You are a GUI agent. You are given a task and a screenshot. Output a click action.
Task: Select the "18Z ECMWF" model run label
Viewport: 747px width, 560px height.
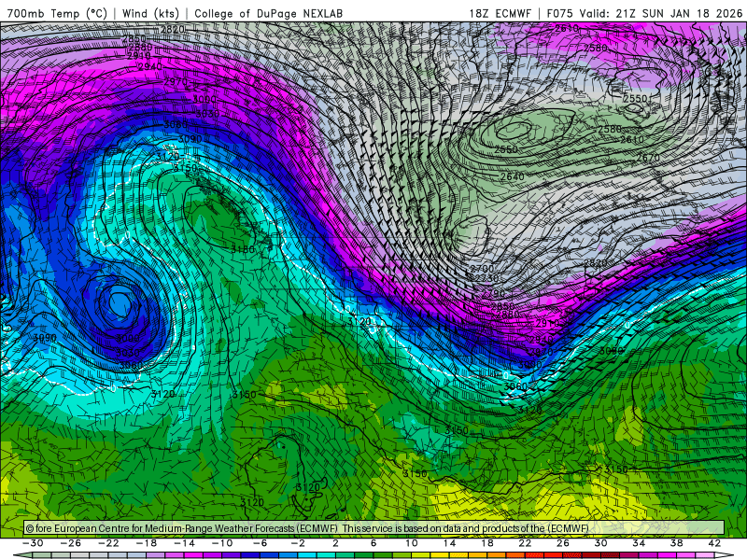tap(500, 13)
